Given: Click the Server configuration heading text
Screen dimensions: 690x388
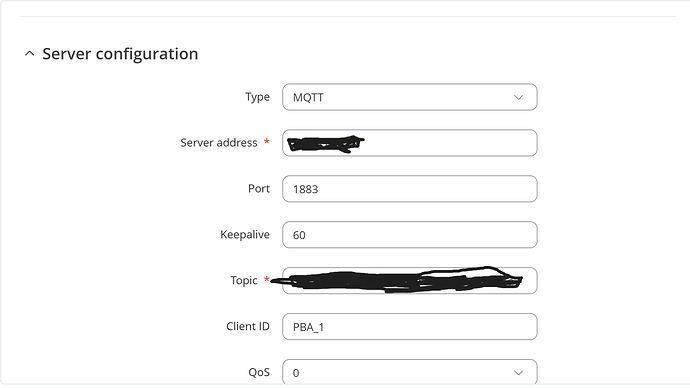Looking at the screenshot, I should tap(120, 54).
